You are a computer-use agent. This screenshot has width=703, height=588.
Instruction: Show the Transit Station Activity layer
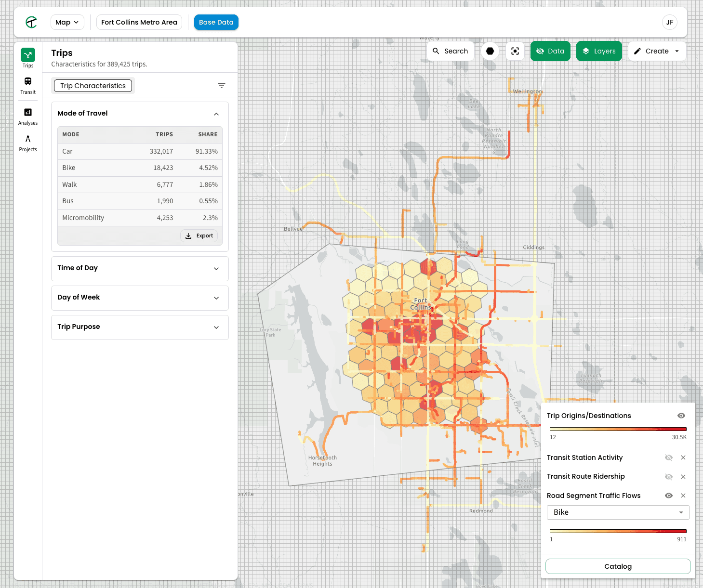point(669,457)
